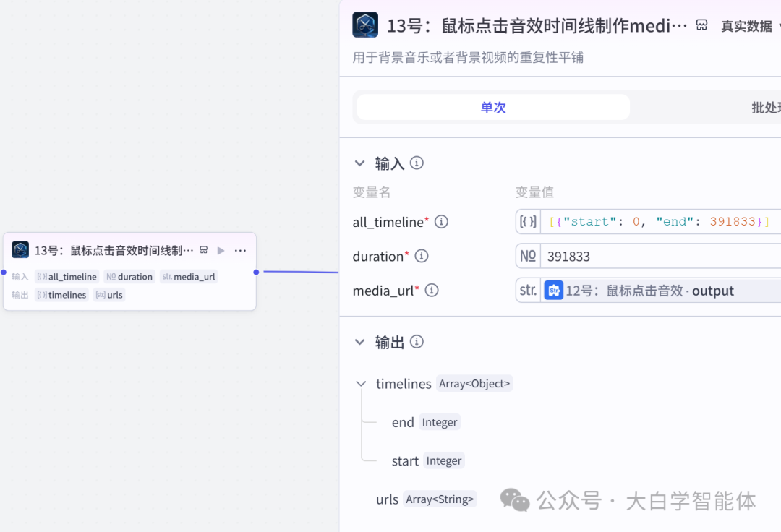Click the all_timeline info icon
781x532 pixels.
tap(441, 221)
